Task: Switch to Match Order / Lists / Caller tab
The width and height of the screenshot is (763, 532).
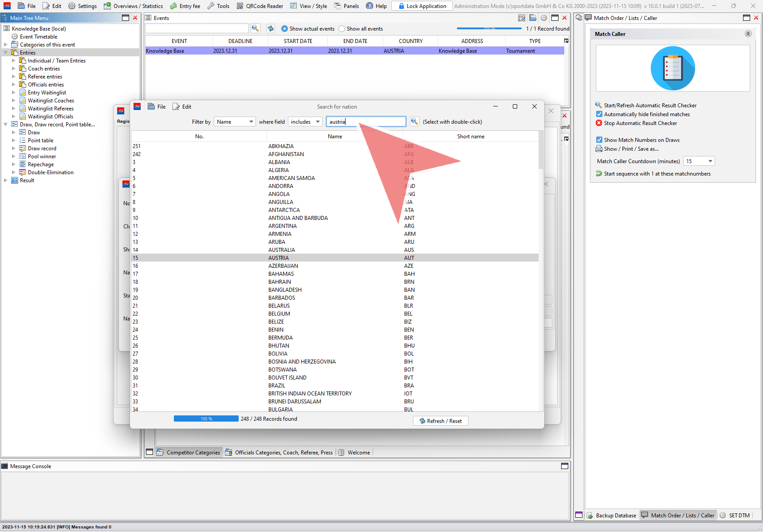Action: click(x=678, y=515)
